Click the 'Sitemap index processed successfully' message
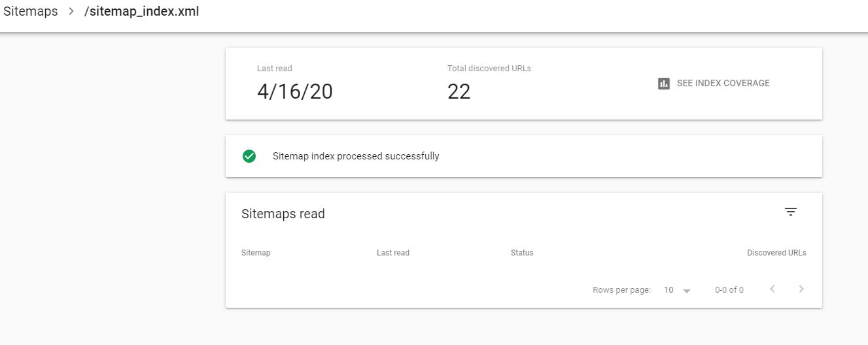Viewport: 868px width, 345px height. click(x=356, y=156)
